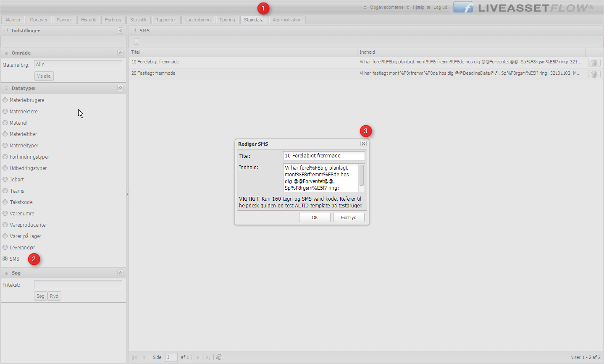Viewport: 604px width, 364px height.
Task: Click the Log ud link
Action: 440,8
